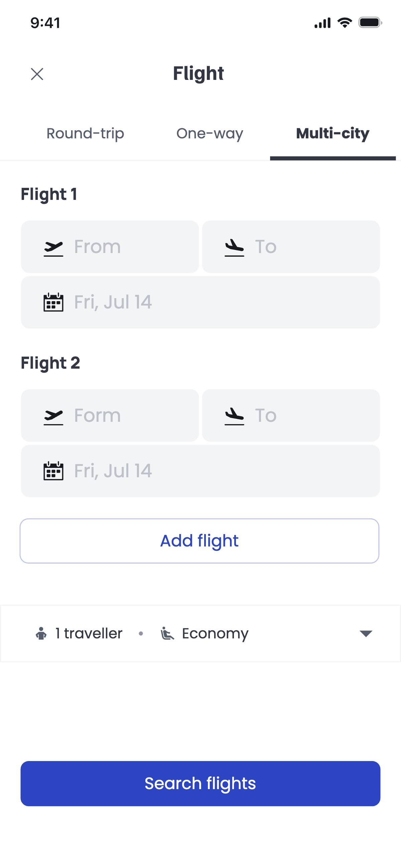Select the Multi-city tab
401x868 pixels.
(332, 134)
